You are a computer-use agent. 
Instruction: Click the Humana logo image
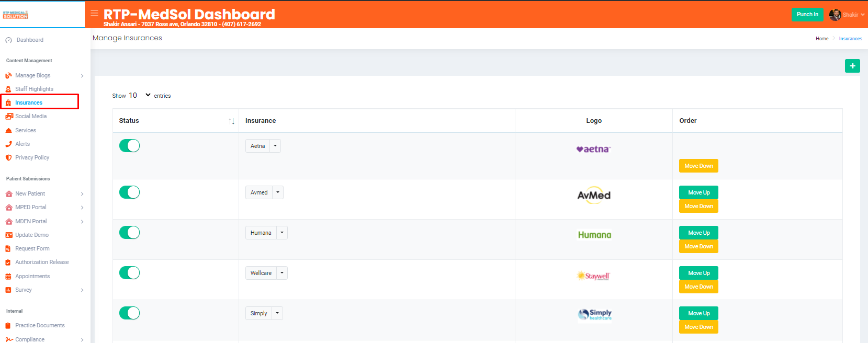click(x=594, y=235)
